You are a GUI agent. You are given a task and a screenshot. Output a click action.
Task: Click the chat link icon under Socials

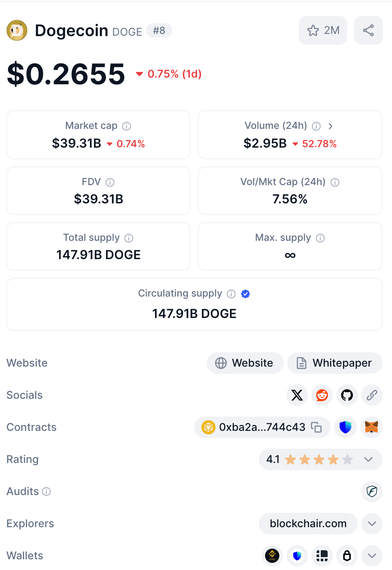(372, 395)
